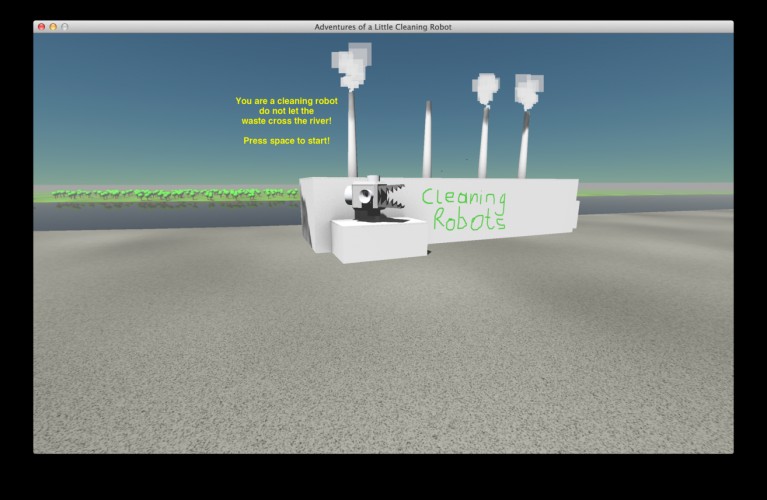The image size is (767, 500).
Task: Click the tallest smokestack's smoke cloud
Action: coord(351,66)
